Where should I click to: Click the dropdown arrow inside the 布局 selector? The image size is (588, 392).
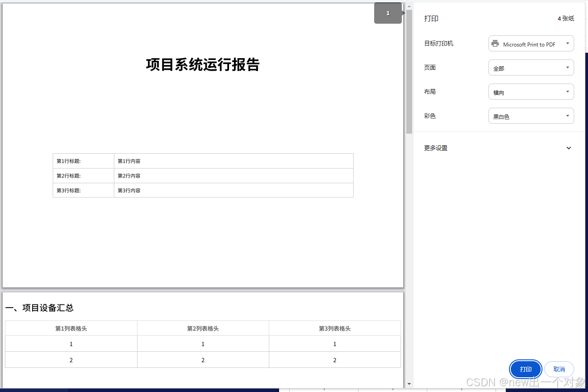pos(568,92)
